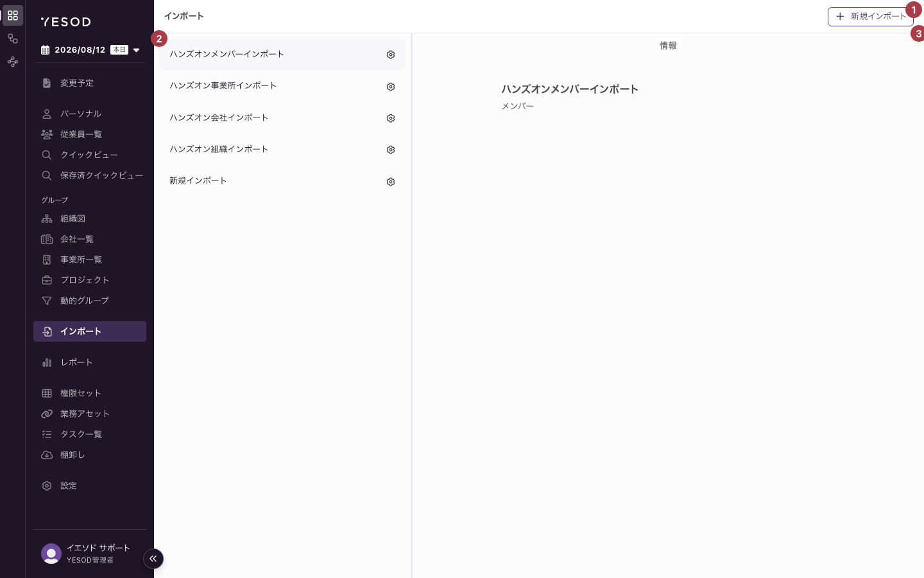Click the 新規インポート button in the header
This screenshot has height=578, width=924.
(x=871, y=17)
